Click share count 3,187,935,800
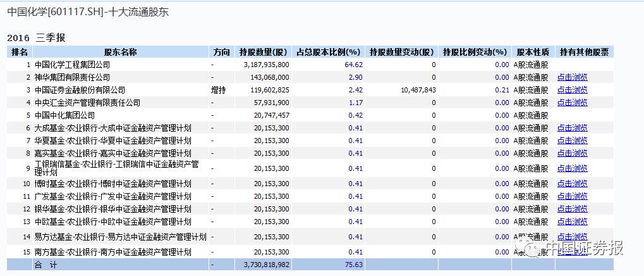The width and height of the screenshot is (644, 276). pyautogui.click(x=266, y=65)
